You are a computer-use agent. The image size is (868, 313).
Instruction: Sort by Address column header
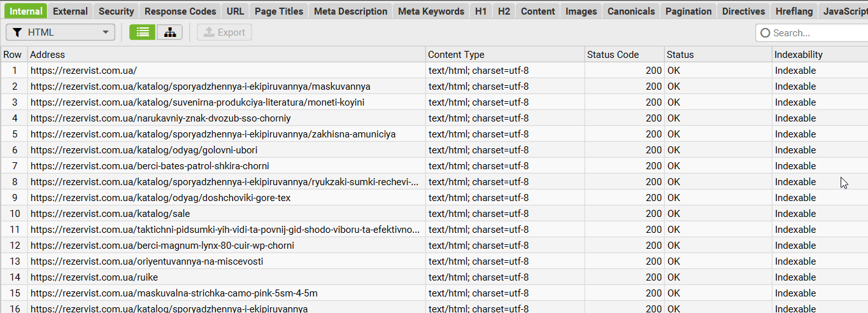[48, 55]
